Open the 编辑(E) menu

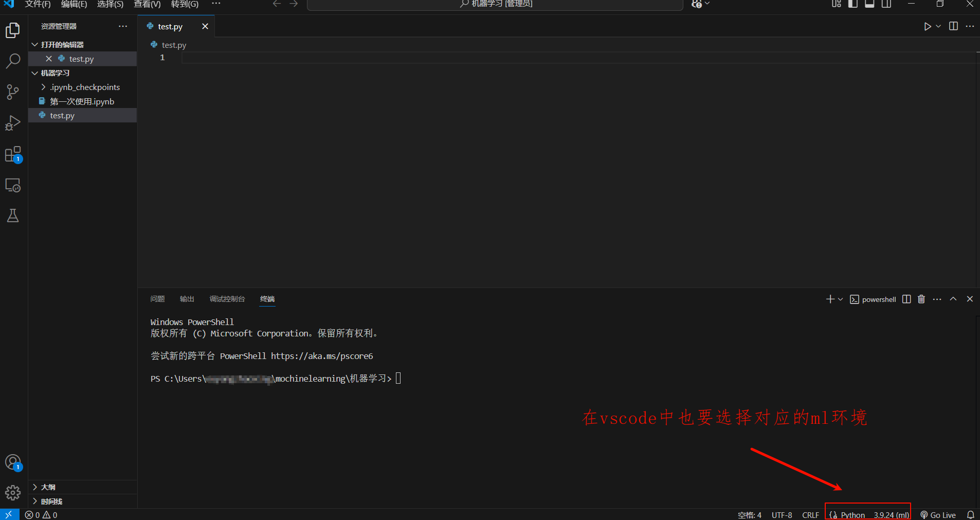click(74, 4)
